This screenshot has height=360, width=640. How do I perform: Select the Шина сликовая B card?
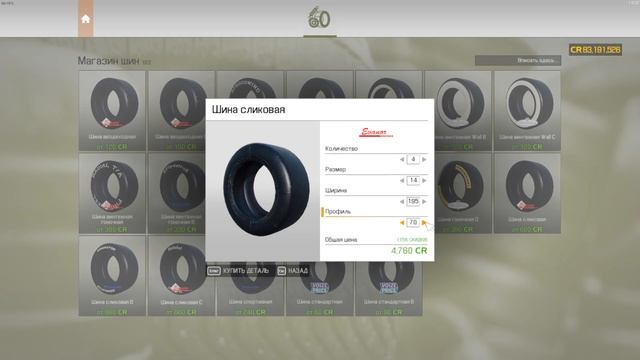pos(112,276)
